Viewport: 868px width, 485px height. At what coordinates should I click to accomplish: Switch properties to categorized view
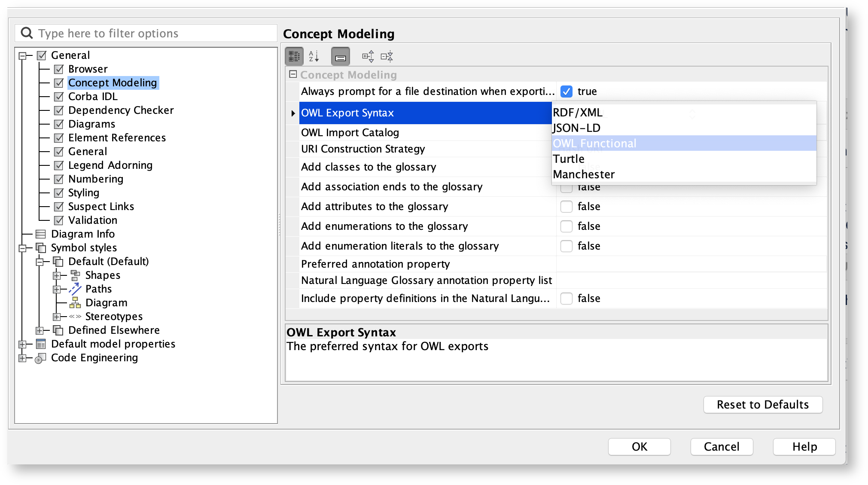point(294,56)
